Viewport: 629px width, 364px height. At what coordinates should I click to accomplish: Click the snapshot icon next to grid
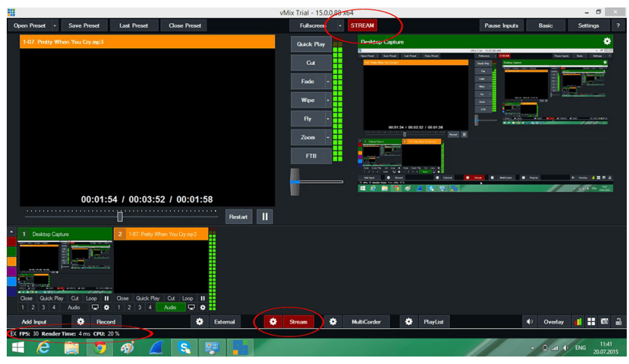604,321
